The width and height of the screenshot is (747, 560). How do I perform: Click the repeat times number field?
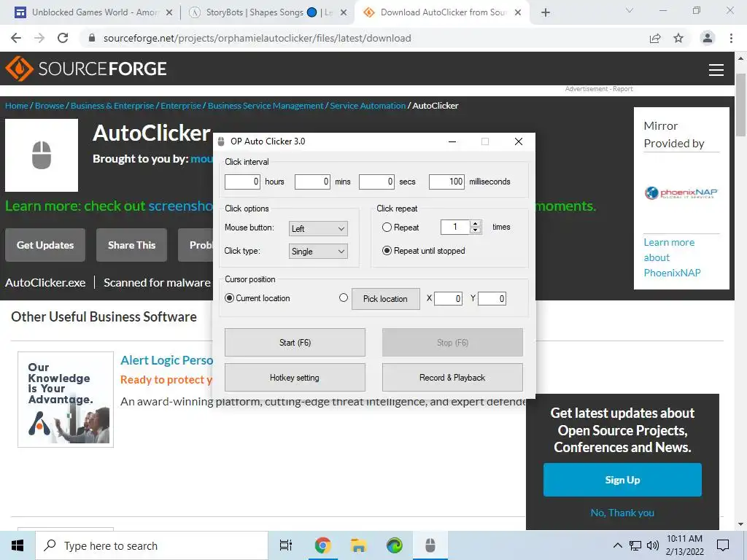pyautogui.click(x=455, y=227)
